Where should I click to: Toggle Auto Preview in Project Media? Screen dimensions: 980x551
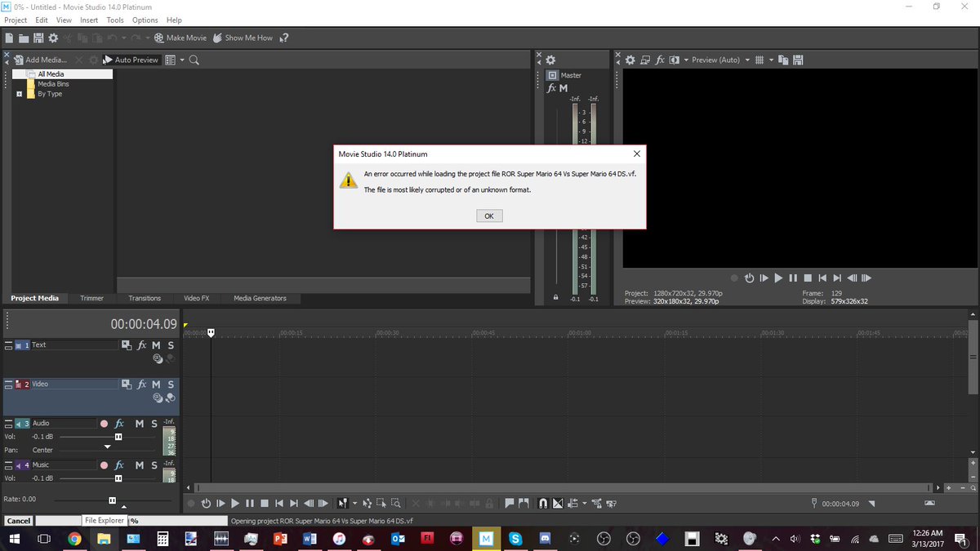131,60
